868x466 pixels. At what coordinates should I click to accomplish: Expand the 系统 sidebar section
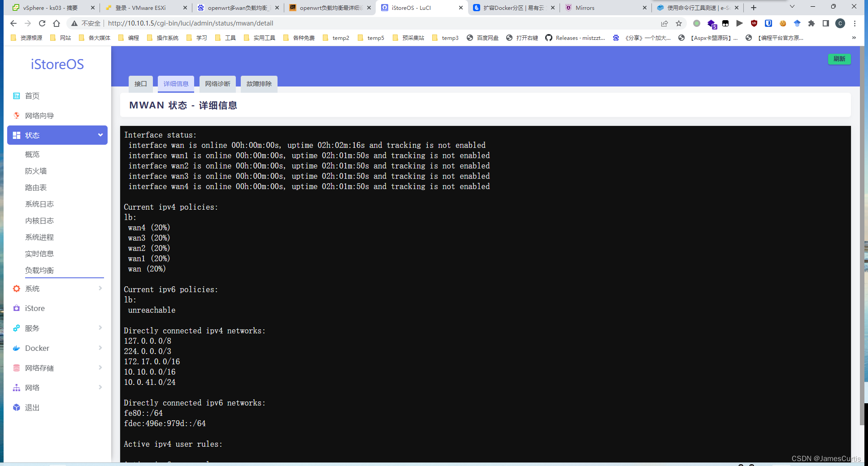(x=100, y=289)
